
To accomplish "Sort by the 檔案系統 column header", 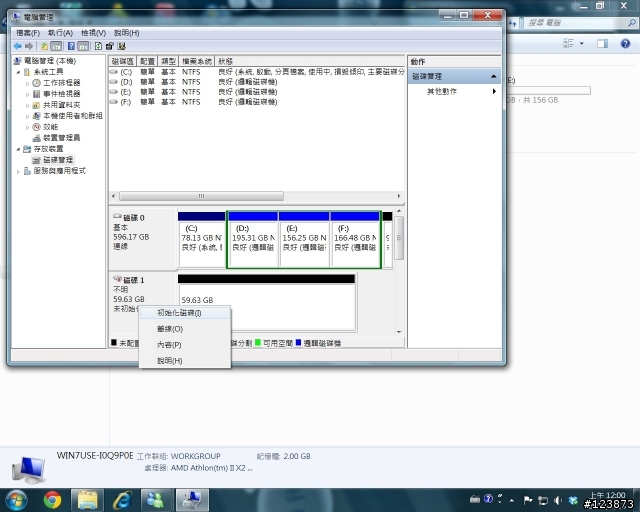I will tap(197, 61).
